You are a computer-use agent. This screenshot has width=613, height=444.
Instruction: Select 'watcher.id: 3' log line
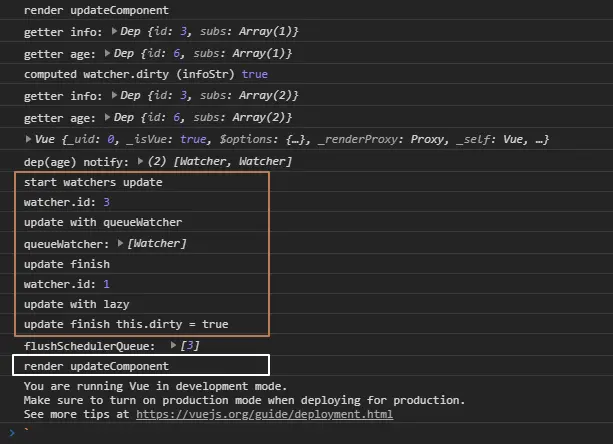[x=67, y=202]
